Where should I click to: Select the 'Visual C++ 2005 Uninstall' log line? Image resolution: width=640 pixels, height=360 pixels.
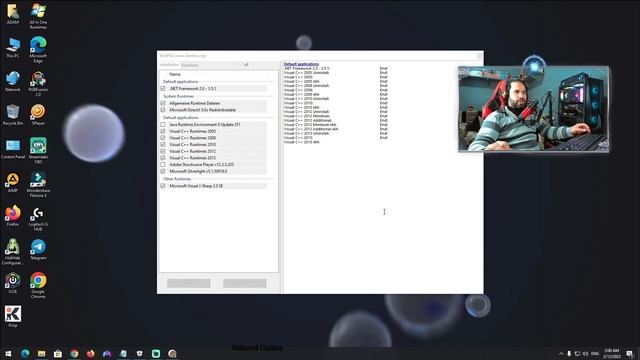(x=306, y=73)
